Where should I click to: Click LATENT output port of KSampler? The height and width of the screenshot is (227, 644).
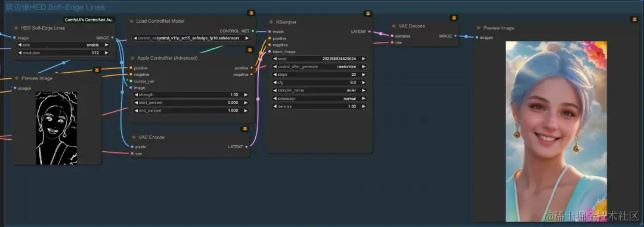coord(370,31)
